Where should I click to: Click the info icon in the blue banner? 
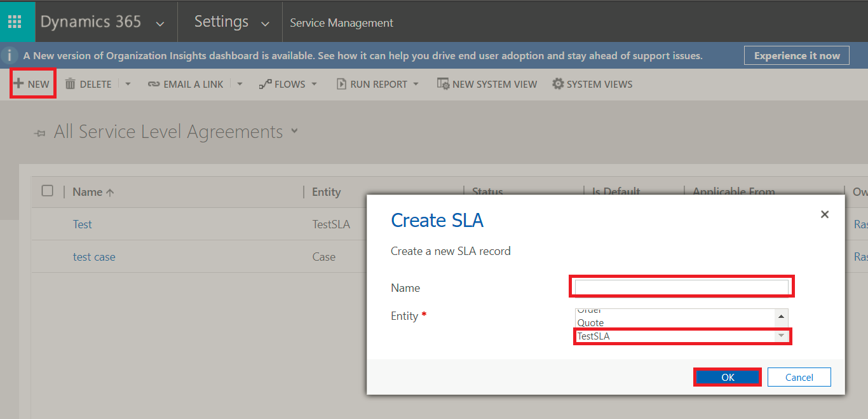click(x=9, y=55)
